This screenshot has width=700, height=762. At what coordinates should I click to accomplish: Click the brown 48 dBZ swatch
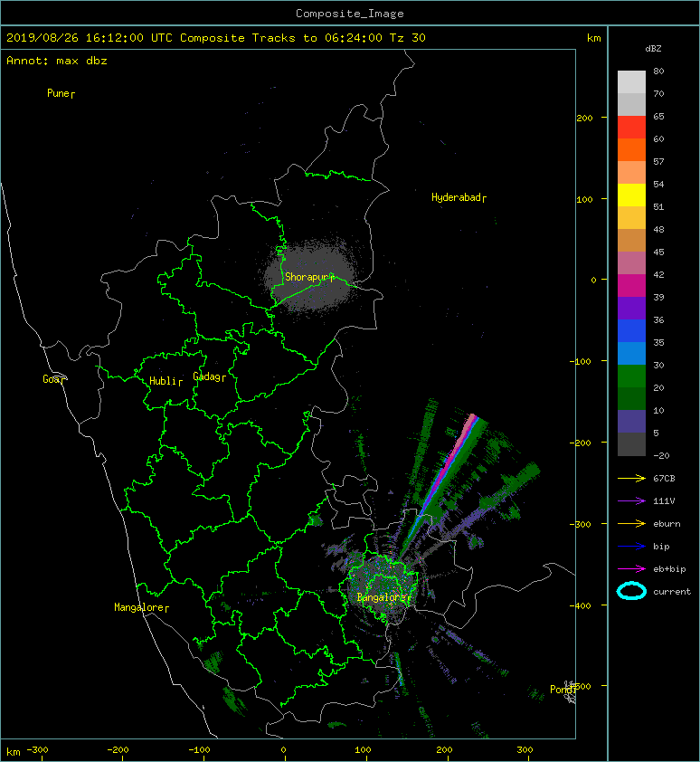tap(631, 240)
